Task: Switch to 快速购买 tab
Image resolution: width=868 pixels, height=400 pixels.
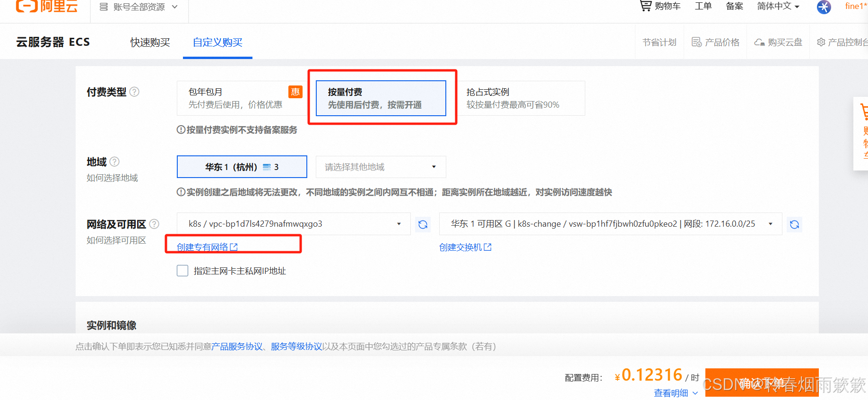Action: (150, 43)
